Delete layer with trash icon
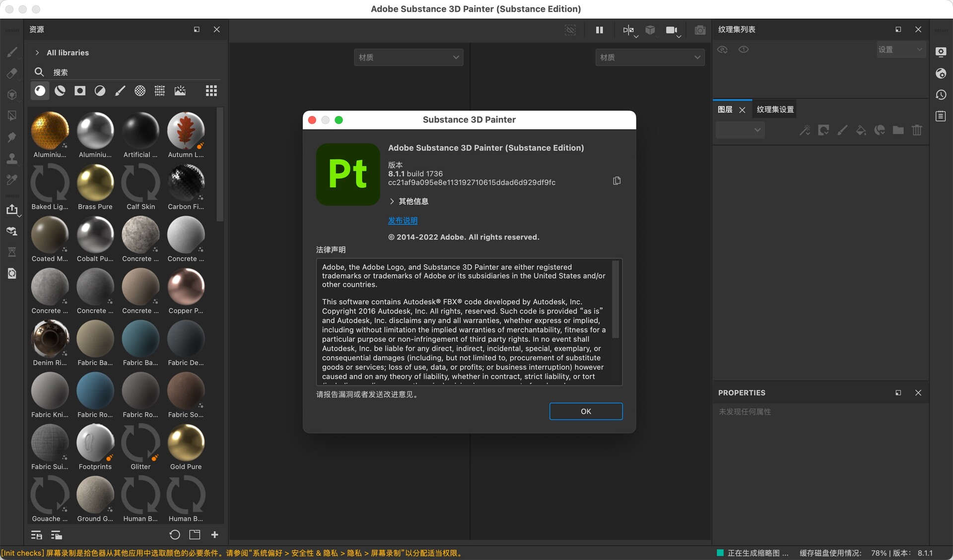 [917, 130]
